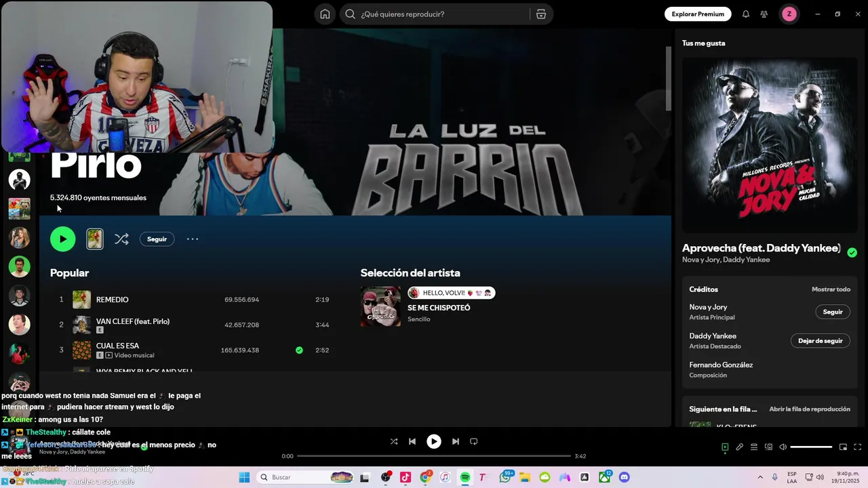The height and width of the screenshot is (488, 868).
Task: Skip to next track
Action: click(x=456, y=441)
